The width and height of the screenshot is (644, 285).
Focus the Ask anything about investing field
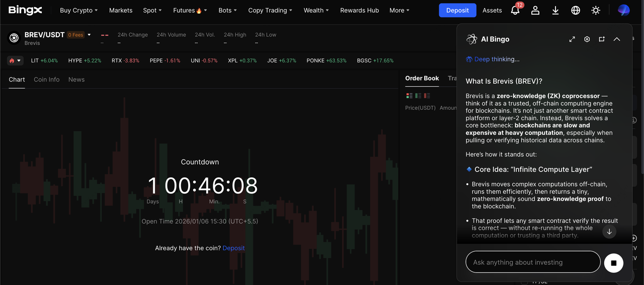pos(533,262)
